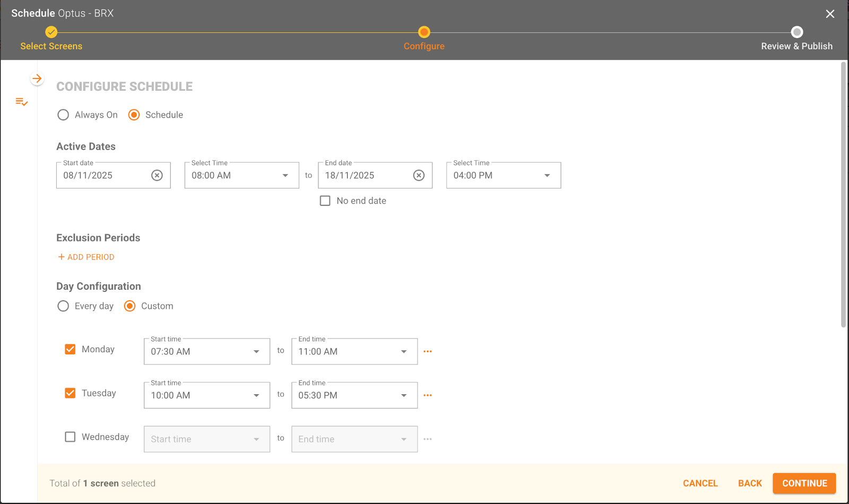Screen dimensions: 849x504
Task: Select the Always On radio button
Action: point(63,115)
